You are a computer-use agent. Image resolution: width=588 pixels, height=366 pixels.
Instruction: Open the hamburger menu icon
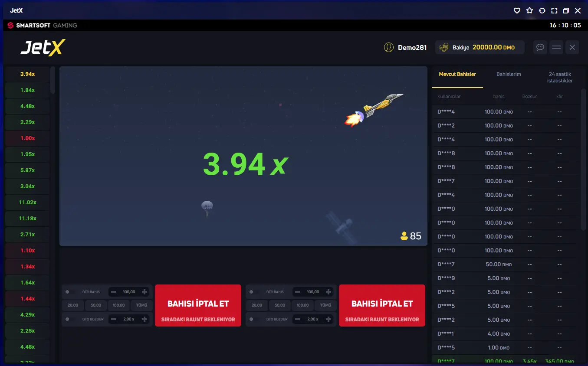(556, 47)
